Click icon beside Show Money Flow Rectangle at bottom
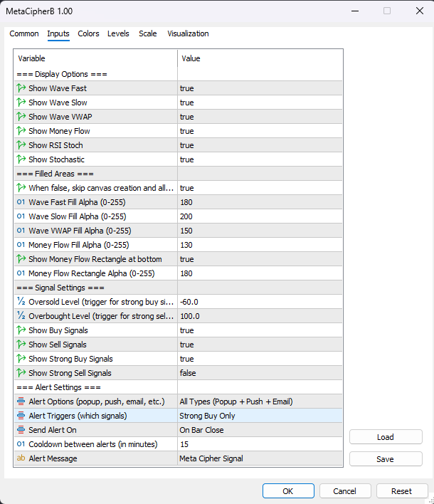Image resolution: width=434 pixels, height=504 pixels. point(21,258)
